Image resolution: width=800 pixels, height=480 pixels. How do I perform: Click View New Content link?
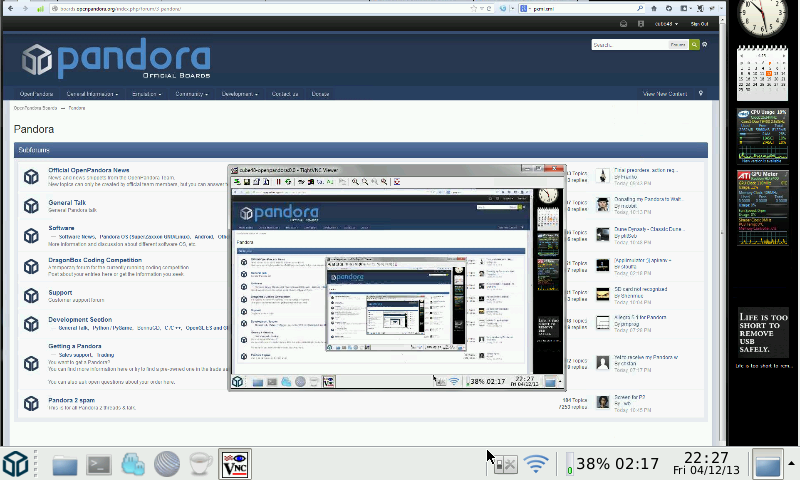pyautogui.click(x=665, y=94)
